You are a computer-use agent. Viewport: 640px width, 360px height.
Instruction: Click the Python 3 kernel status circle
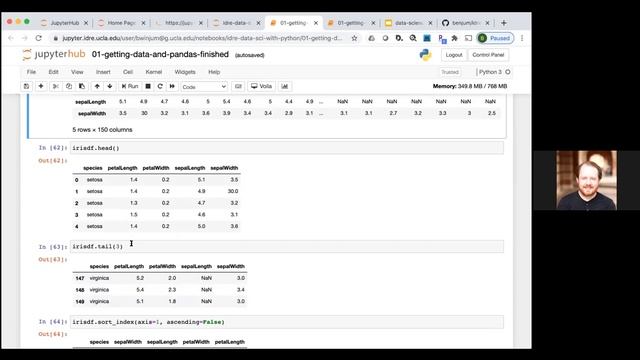[x=508, y=72]
